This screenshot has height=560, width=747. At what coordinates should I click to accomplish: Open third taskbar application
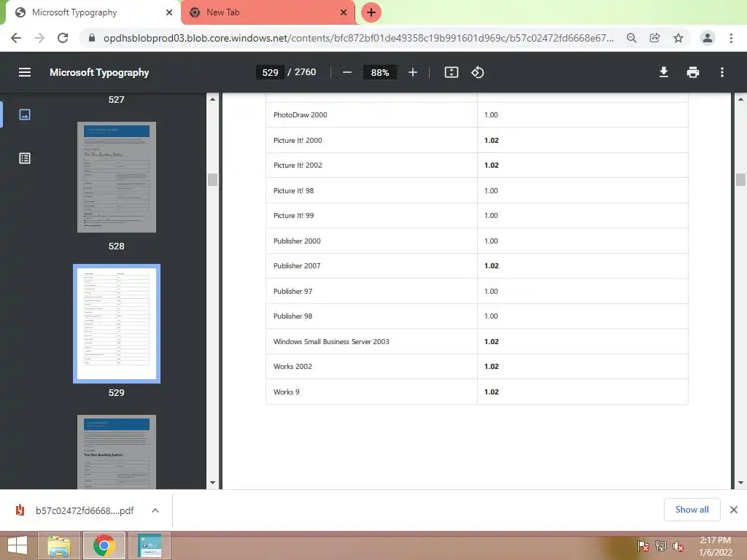point(150,545)
